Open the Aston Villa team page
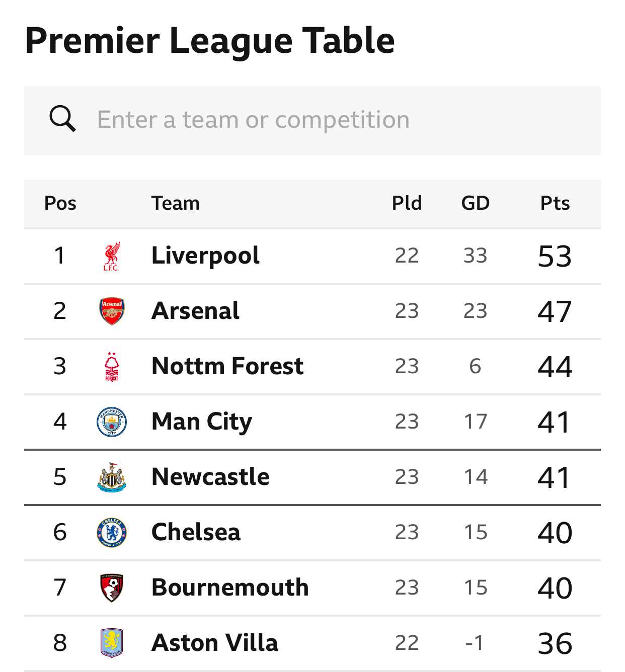This screenshot has height=672, width=625. click(215, 643)
